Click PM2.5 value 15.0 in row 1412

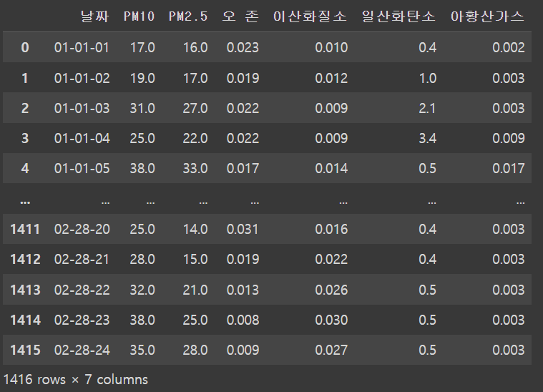pyautogui.click(x=195, y=259)
